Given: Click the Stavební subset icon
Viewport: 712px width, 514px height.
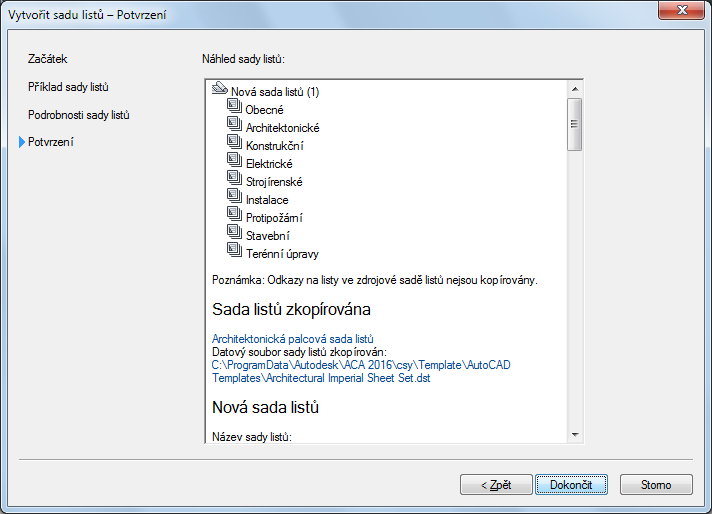Looking at the screenshot, I should coord(235,235).
